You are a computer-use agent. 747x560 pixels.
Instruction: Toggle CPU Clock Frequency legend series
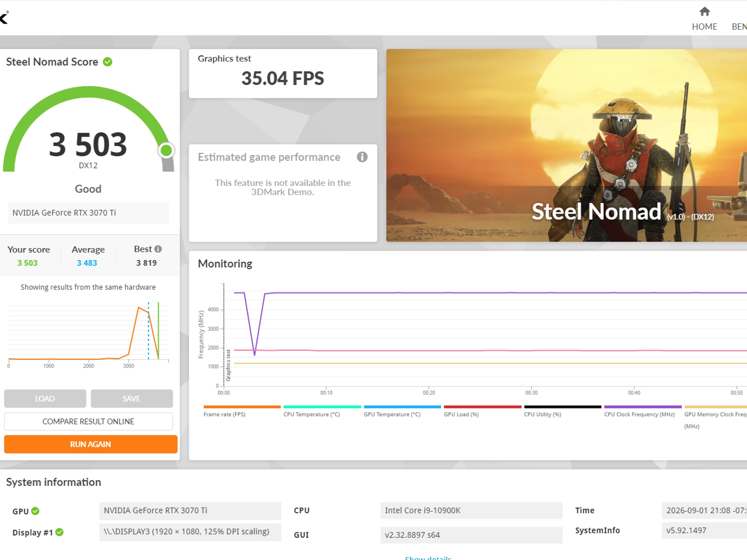click(643, 412)
